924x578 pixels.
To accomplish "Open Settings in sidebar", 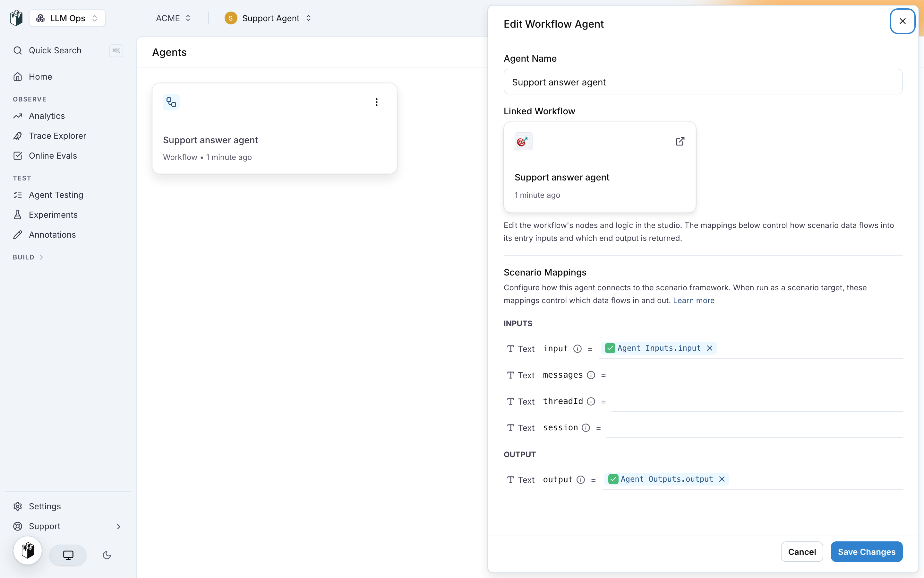I will [x=68, y=506].
